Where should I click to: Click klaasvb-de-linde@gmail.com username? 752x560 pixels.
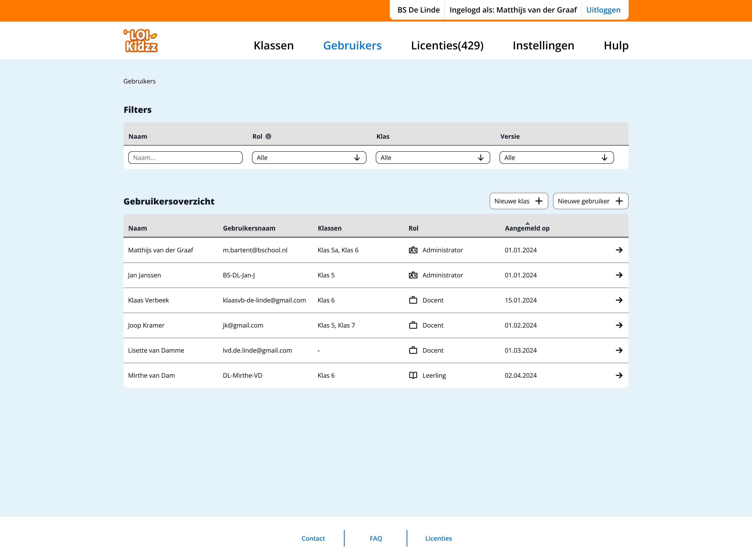pos(264,300)
